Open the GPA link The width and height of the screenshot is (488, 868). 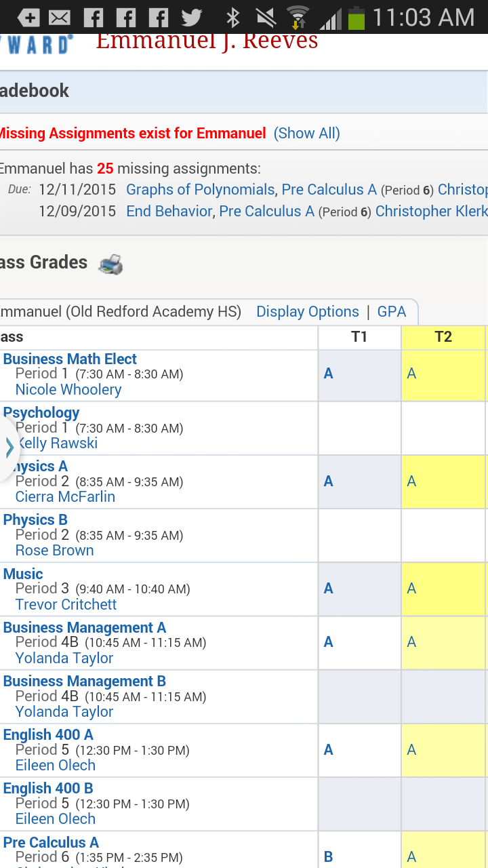(392, 311)
